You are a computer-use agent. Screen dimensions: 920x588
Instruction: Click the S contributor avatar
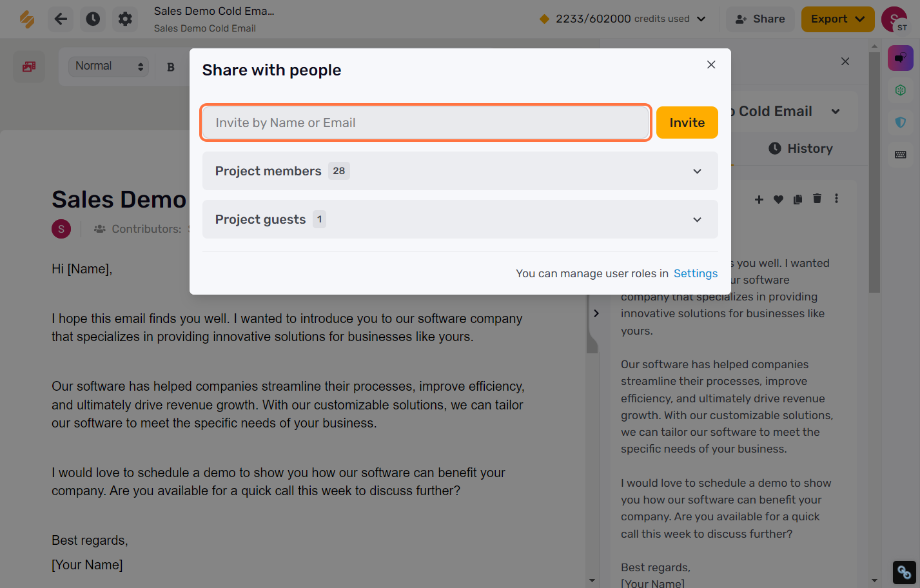click(61, 229)
